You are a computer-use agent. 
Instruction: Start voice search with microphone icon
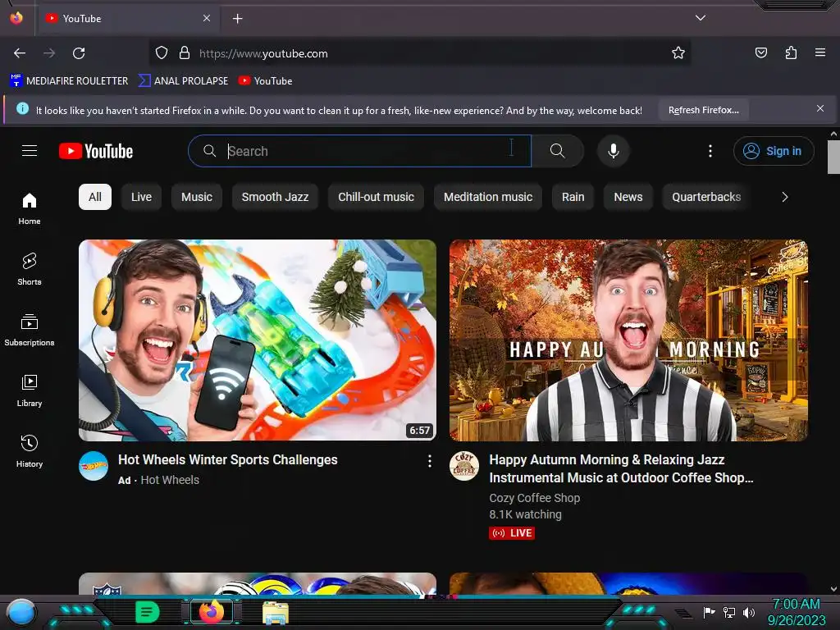coord(614,151)
